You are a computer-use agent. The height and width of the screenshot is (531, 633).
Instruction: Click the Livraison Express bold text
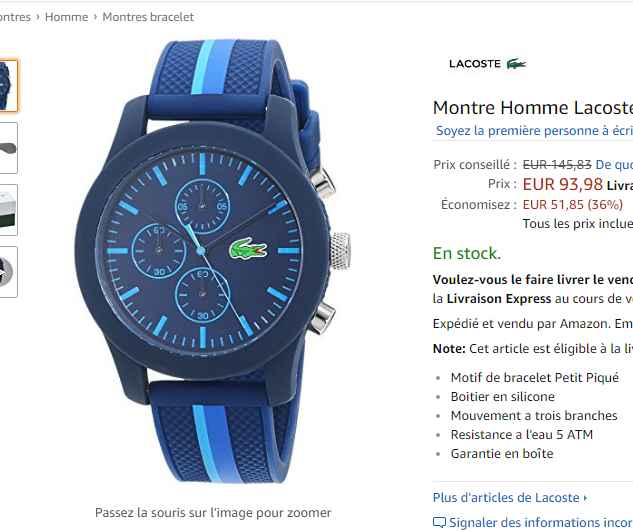(x=499, y=299)
